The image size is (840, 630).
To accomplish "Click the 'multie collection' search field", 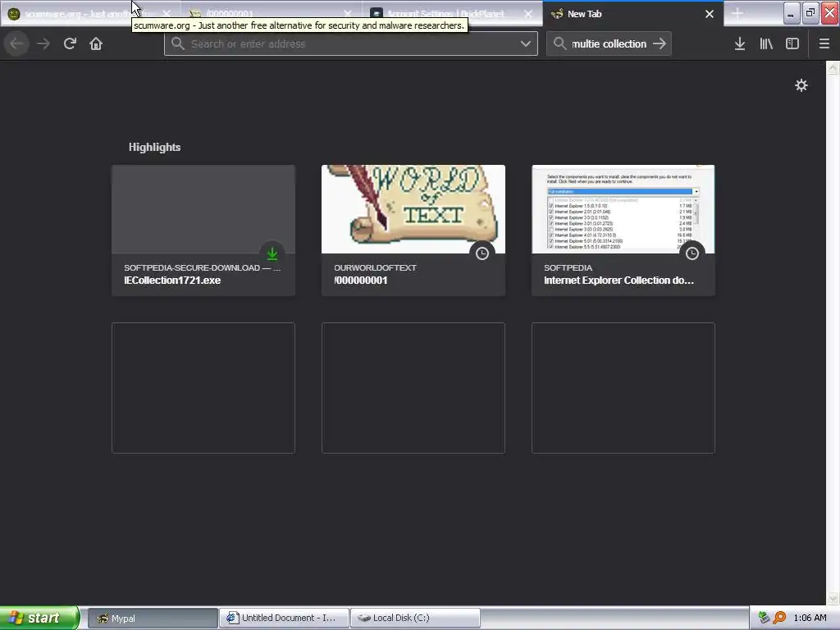I will (609, 44).
